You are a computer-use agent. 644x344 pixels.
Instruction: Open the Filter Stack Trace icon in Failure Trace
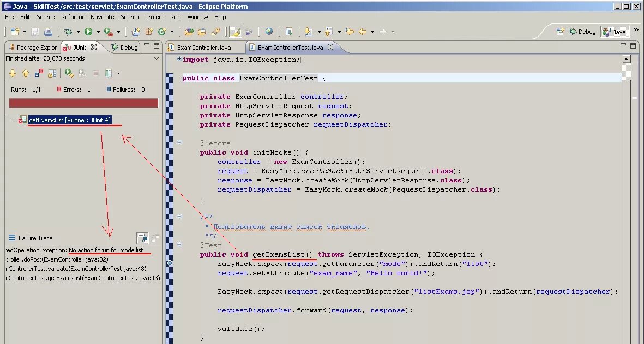coord(142,237)
